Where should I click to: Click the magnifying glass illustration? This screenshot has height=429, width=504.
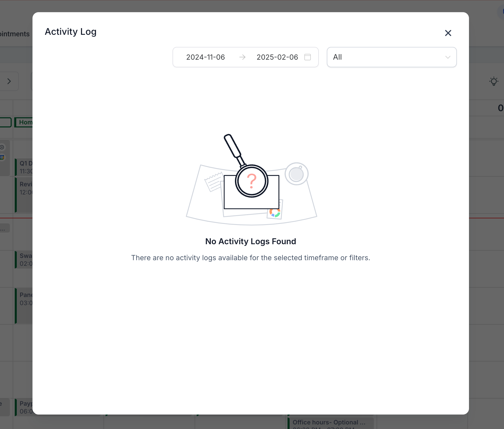coord(251,181)
